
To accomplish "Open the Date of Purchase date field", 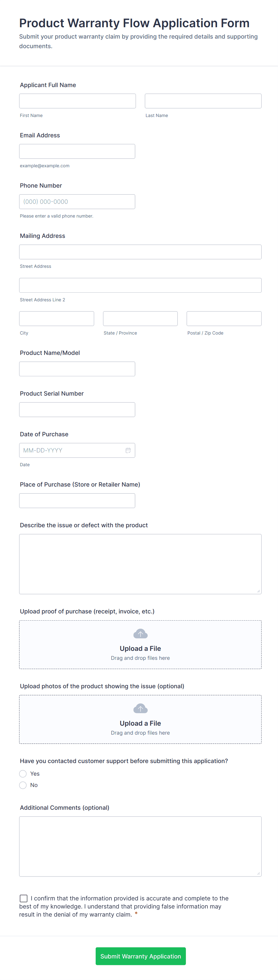I will [x=72, y=450].
